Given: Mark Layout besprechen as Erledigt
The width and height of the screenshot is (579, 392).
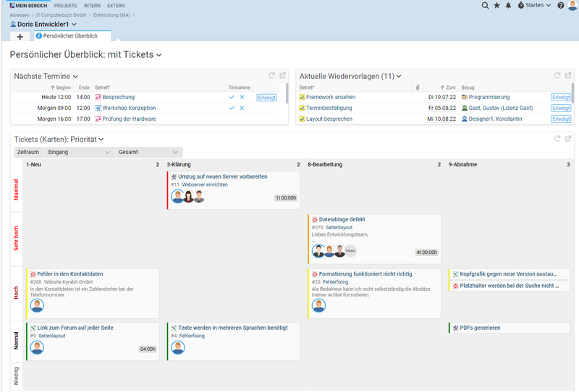Looking at the screenshot, I should [561, 119].
